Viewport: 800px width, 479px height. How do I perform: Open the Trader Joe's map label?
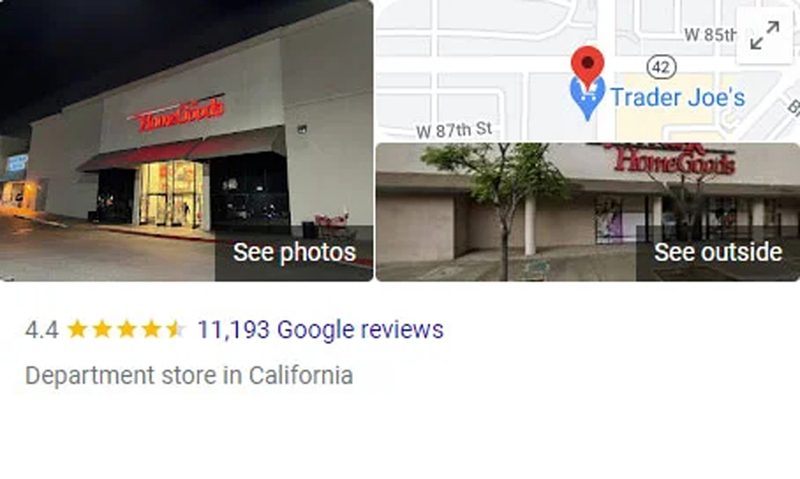[x=678, y=97]
